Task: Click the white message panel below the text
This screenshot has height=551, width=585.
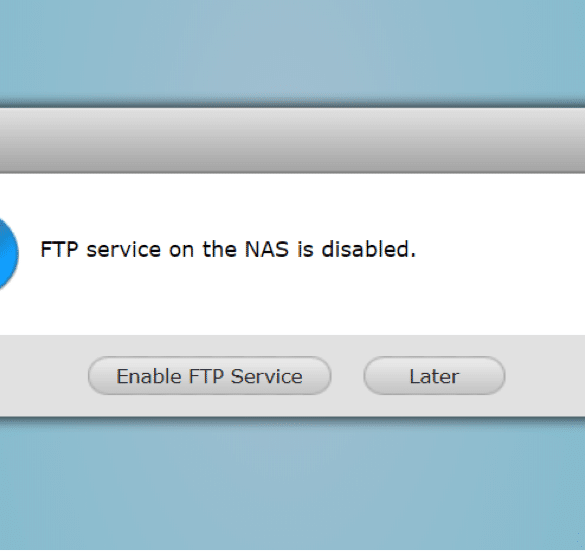Action: tap(292, 298)
